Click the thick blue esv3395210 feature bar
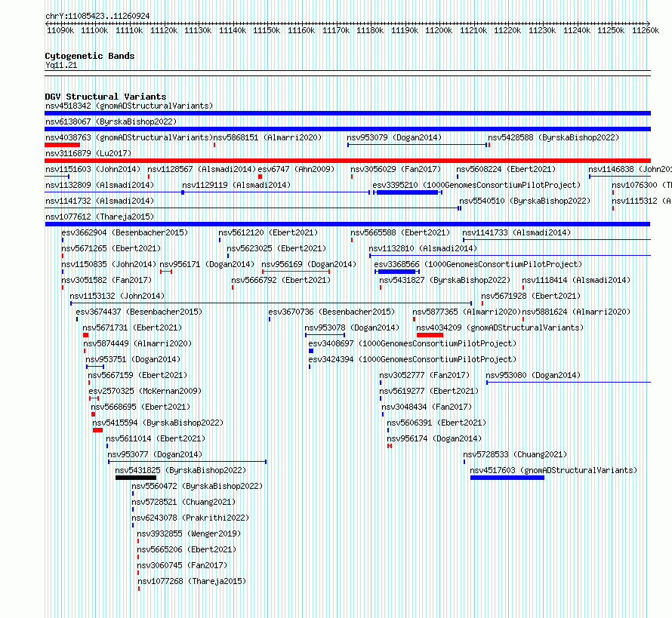 point(407,192)
